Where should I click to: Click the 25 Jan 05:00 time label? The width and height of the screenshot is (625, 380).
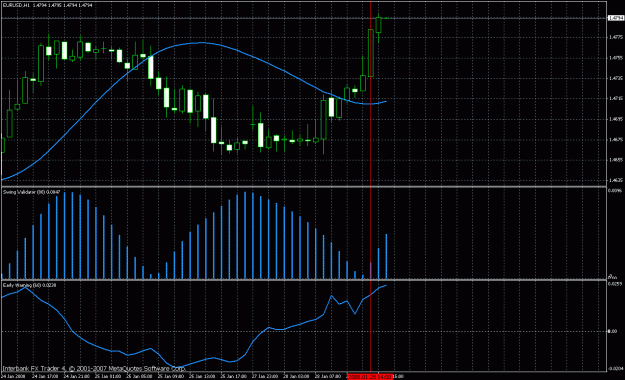tap(139, 376)
